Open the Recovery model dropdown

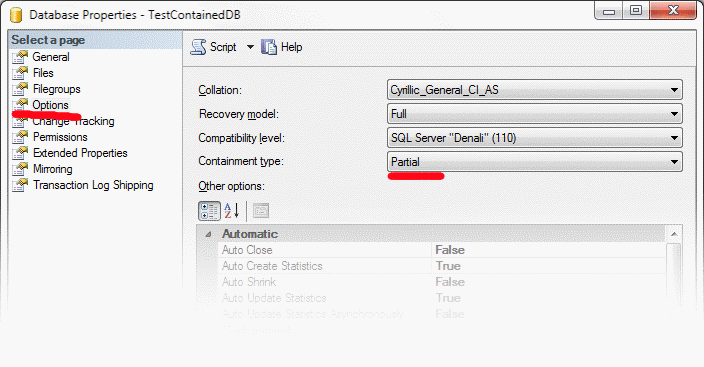coord(534,114)
